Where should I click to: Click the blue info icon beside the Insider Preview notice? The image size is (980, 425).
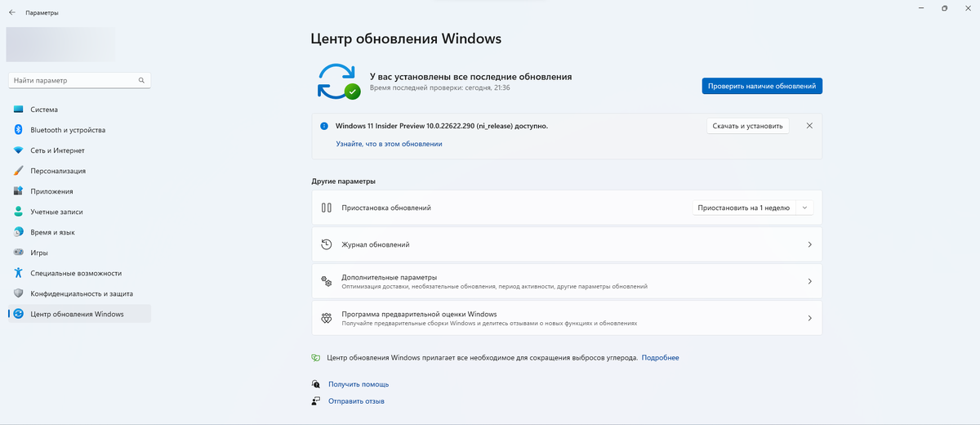click(x=324, y=126)
